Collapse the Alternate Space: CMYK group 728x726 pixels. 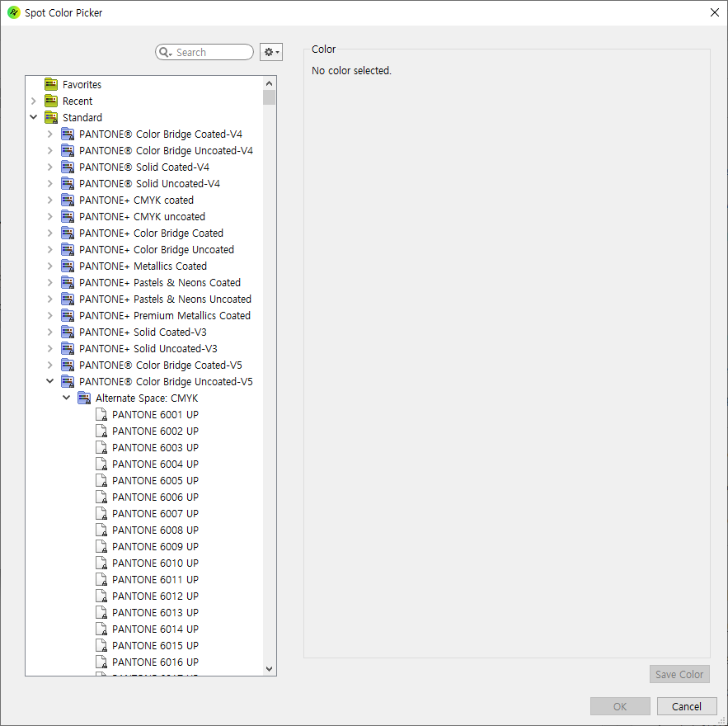pyautogui.click(x=67, y=398)
